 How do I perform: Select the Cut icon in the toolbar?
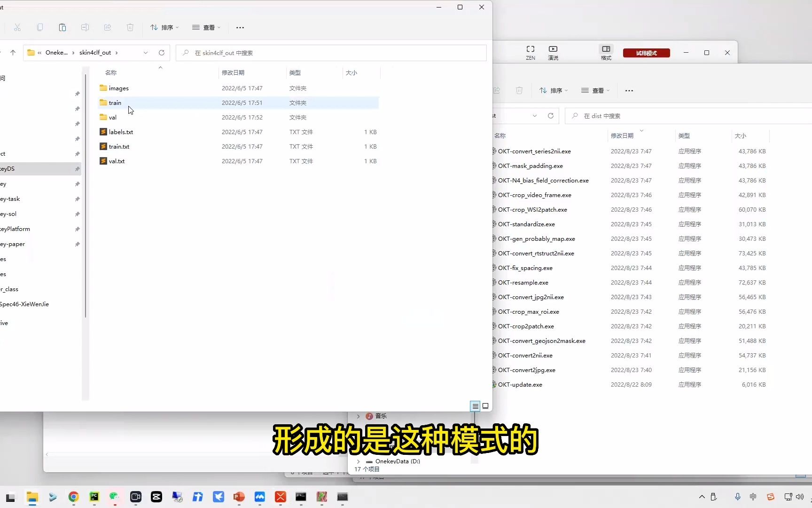click(17, 27)
